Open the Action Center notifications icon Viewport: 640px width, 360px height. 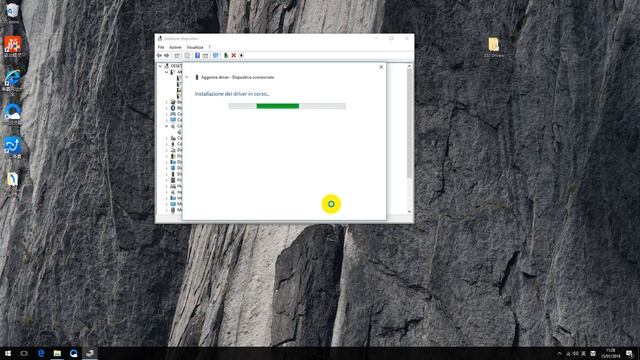[x=629, y=353]
